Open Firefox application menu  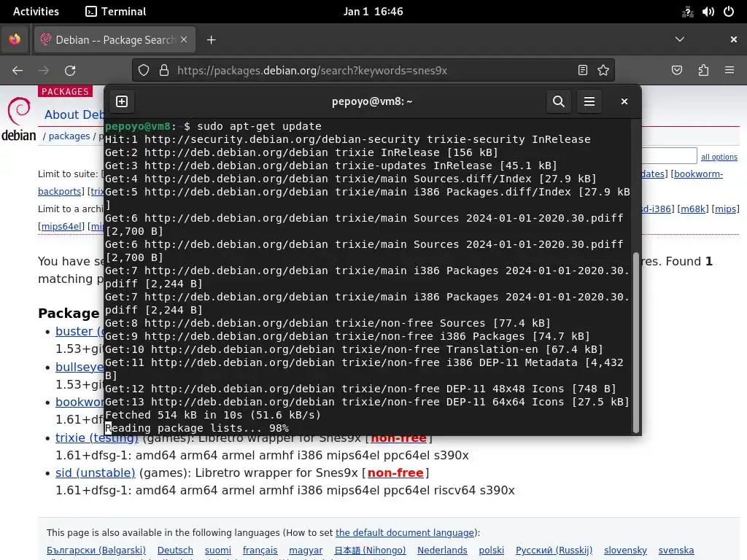729,71
